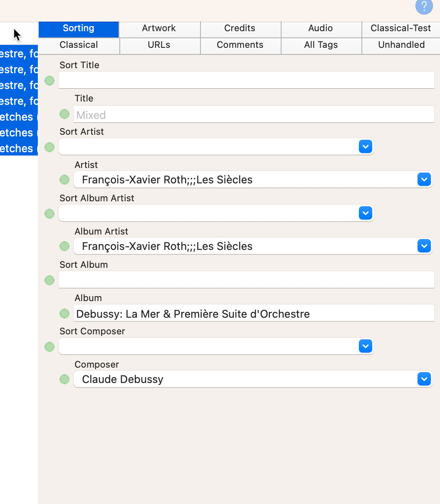440x504 pixels.
Task: Toggle the green dot beside Sort Artist
Action: [x=49, y=147]
